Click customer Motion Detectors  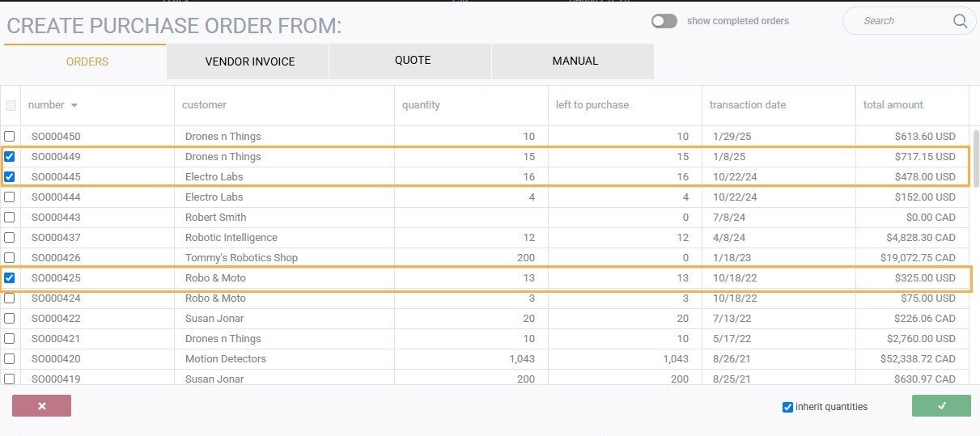click(x=225, y=358)
